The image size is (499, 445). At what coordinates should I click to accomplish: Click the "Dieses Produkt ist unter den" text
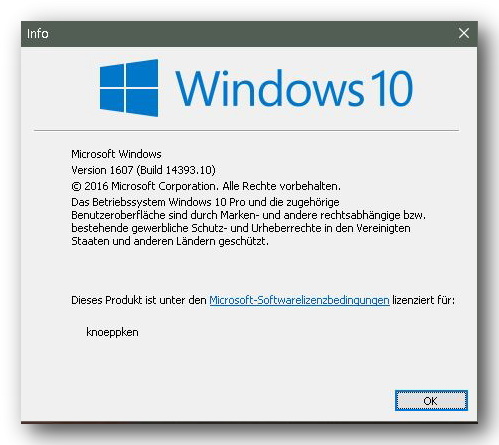point(139,300)
